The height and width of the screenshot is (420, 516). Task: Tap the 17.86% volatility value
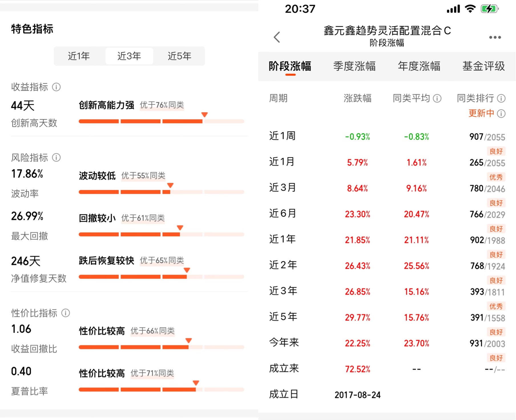click(x=27, y=174)
